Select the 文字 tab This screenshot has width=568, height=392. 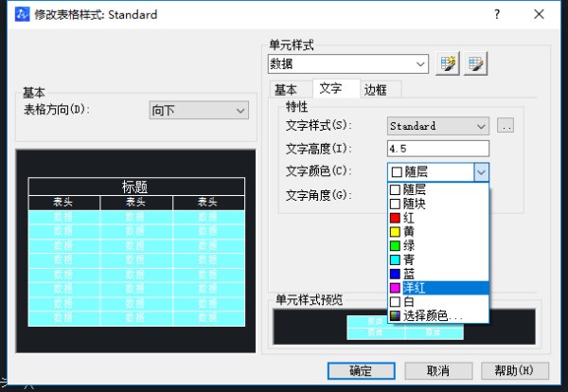pyautogui.click(x=330, y=89)
